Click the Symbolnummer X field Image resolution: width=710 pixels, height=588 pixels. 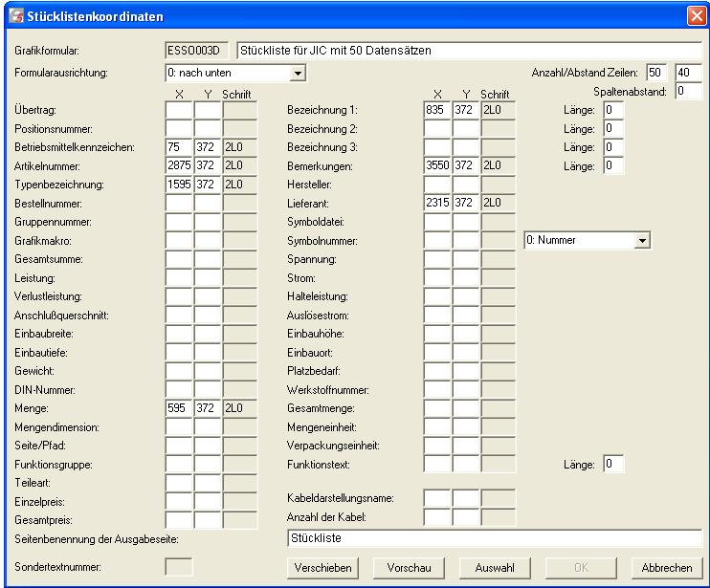point(437,241)
